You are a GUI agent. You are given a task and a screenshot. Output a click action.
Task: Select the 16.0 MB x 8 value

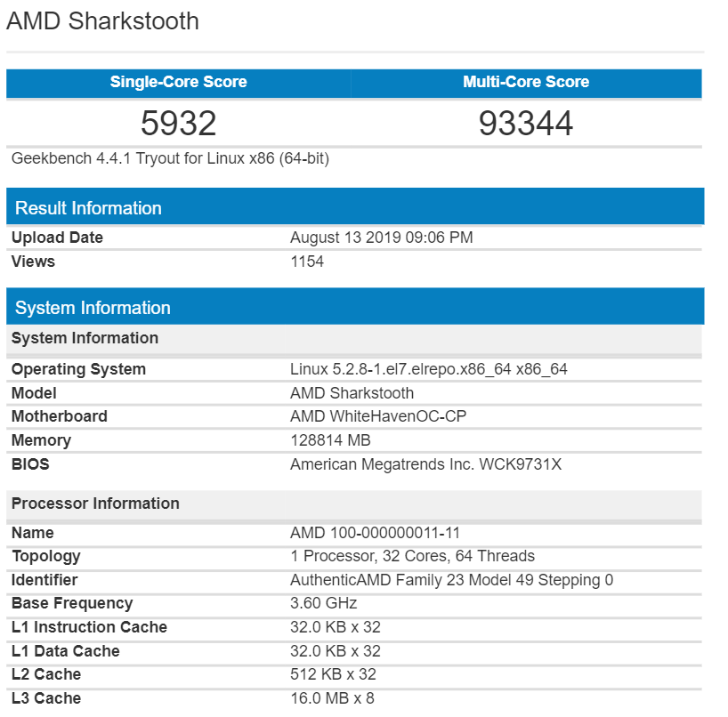[332, 699]
